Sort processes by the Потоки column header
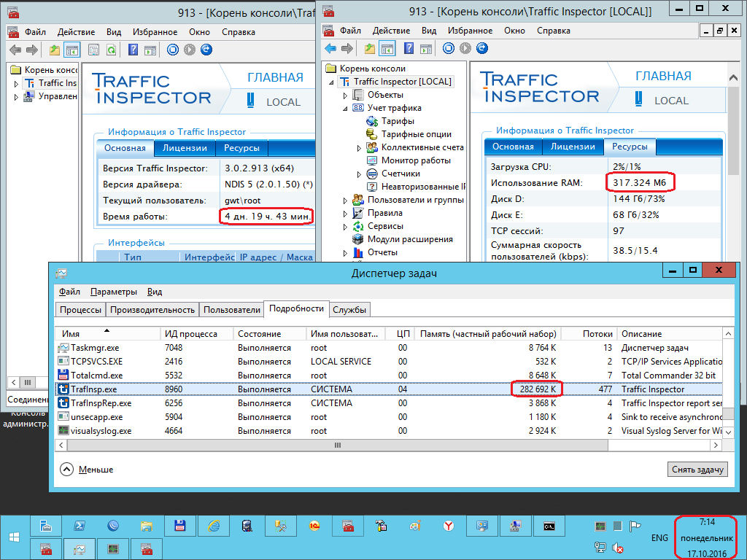 tap(589, 334)
